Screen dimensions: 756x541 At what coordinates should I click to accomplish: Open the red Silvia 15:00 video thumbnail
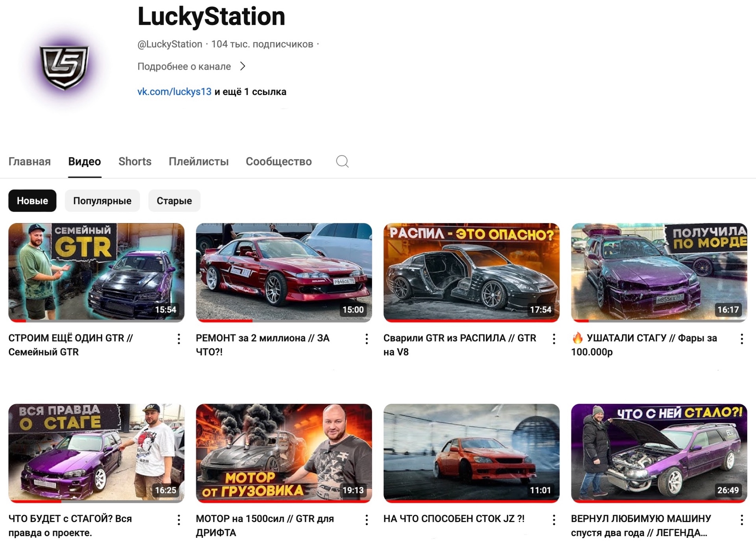284,272
